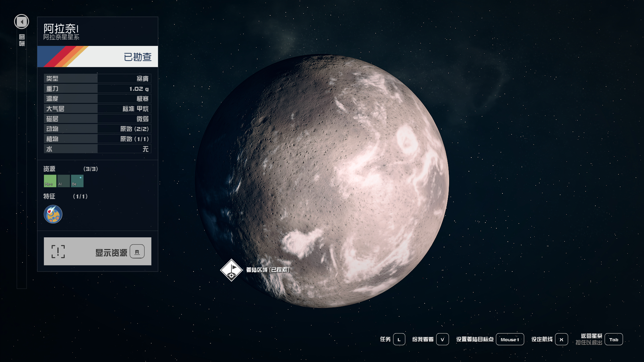The height and width of the screenshot is (362, 644).
Task: Select the Al resource tile
Action: [64, 181]
